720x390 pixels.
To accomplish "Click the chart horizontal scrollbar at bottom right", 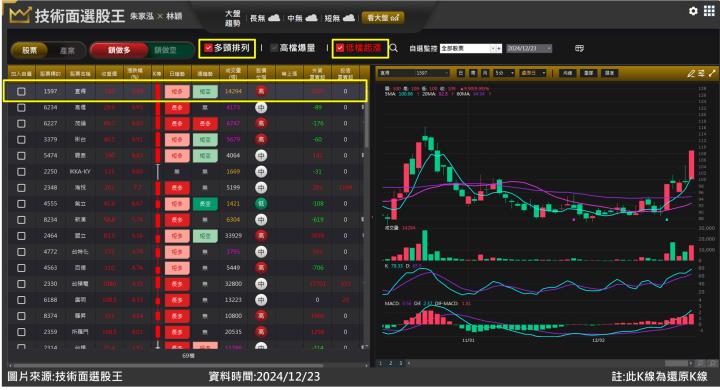I will [677, 363].
